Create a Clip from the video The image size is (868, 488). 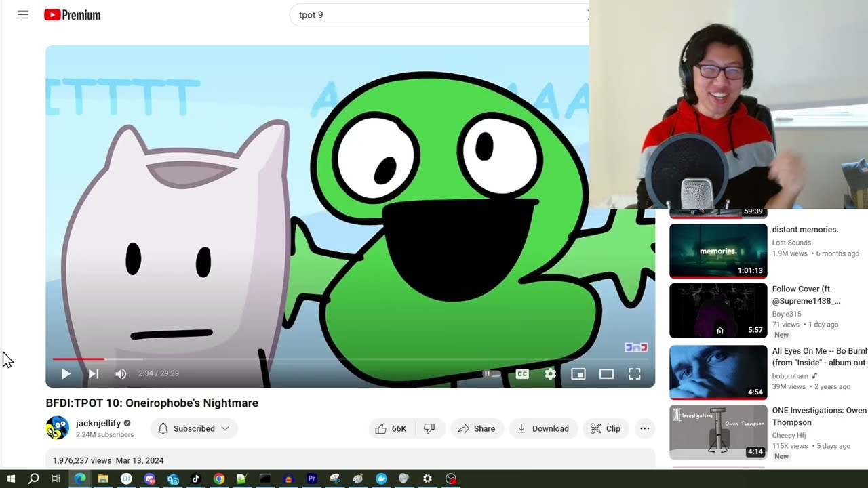606,428
